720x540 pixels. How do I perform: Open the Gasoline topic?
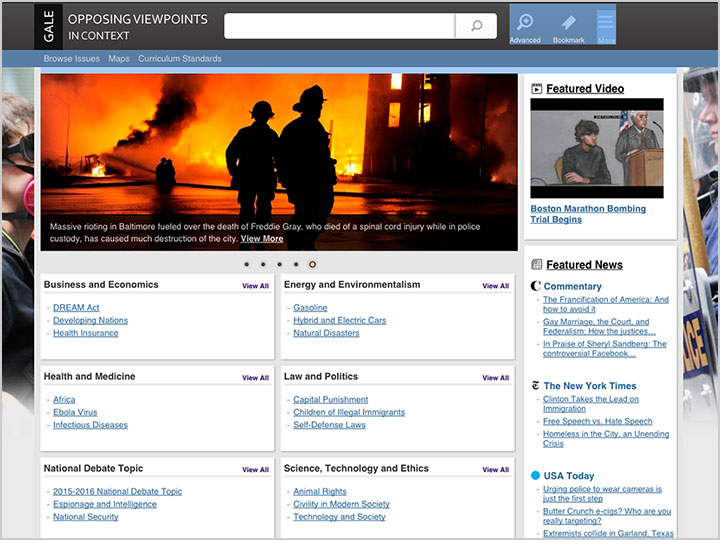click(x=310, y=308)
